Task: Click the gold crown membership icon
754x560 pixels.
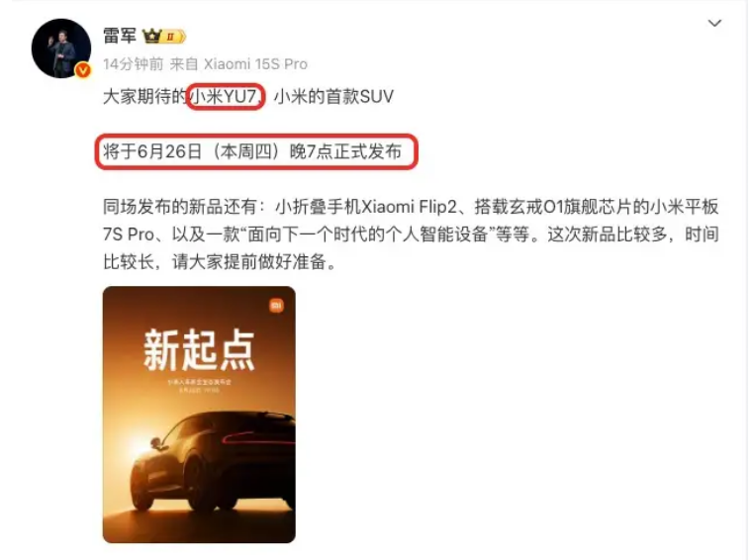Action: pyautogui.click(x=152, y=36)
